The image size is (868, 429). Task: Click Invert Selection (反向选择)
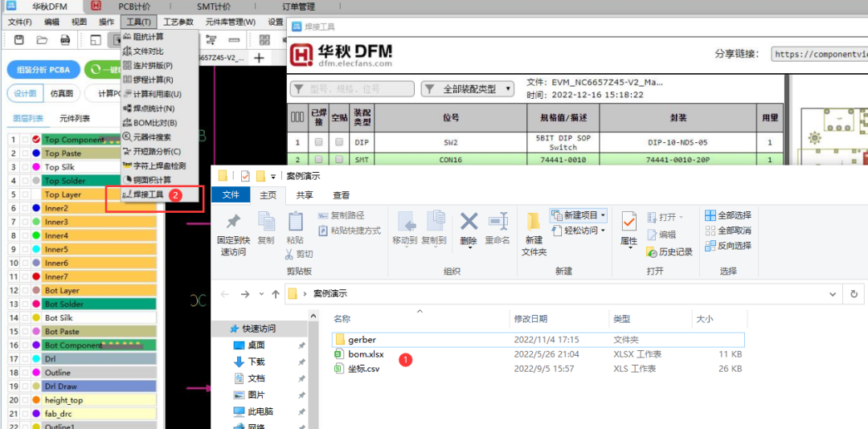[x=727, y=245]
